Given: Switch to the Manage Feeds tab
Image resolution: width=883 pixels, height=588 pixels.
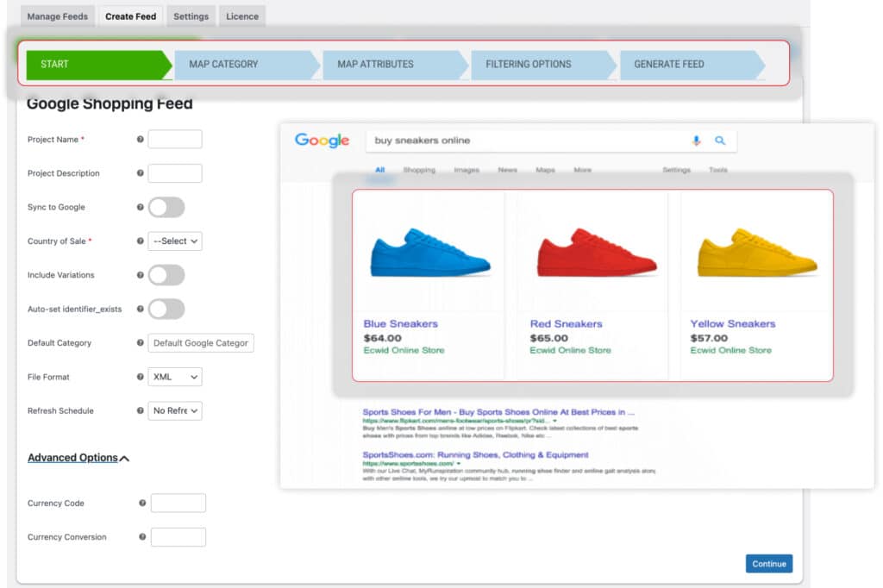Looking at the screenshot, I should pyautogui.click(x=57, y=16).
